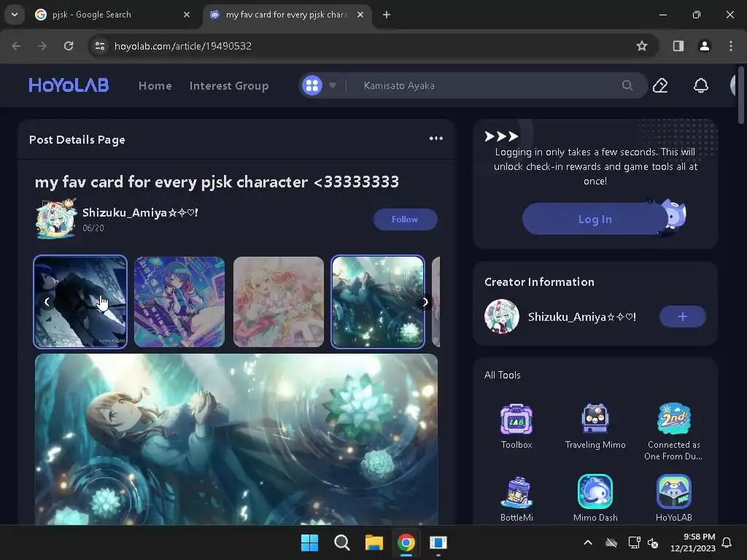The width and height of the screenshot is (747, 560).
Task: Select the fourth teal flower card thumbnail
Action: point(378,302)
